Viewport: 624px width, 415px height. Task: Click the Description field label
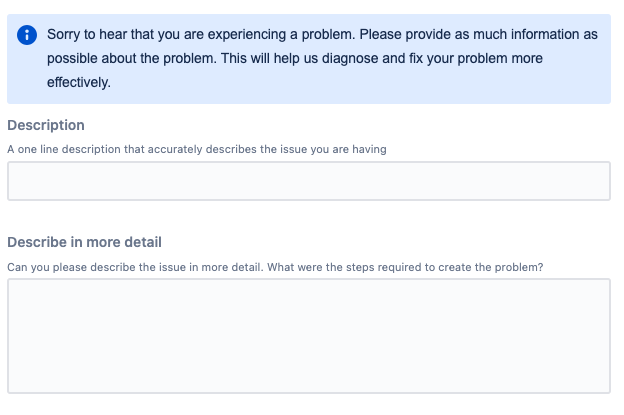46,125
